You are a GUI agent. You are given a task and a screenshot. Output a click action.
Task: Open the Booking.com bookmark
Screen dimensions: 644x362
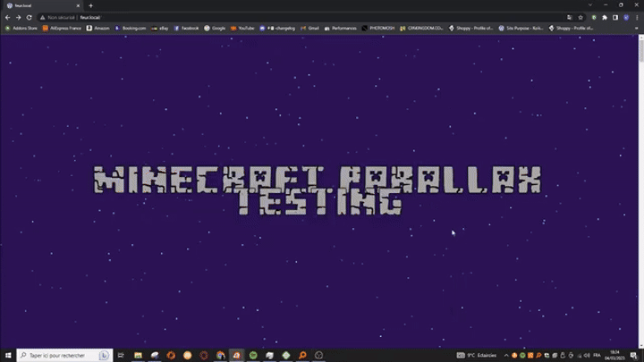point(131,29)
